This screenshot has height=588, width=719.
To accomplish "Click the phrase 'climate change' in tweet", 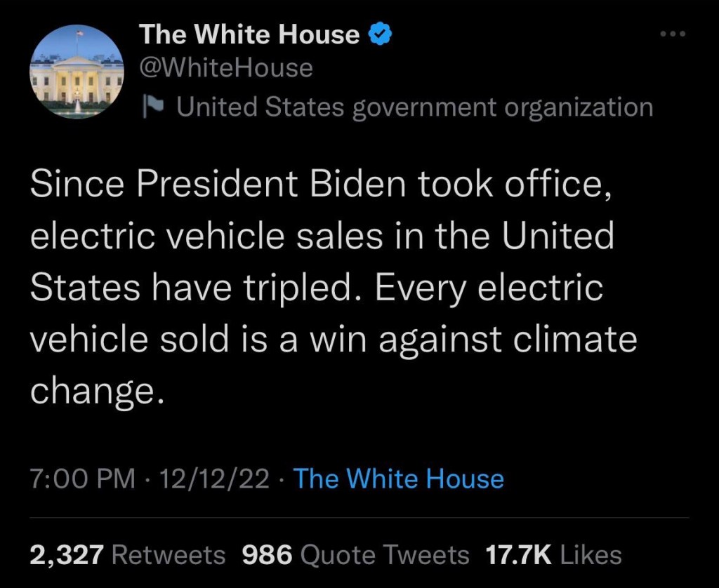I will pos(334,367).
